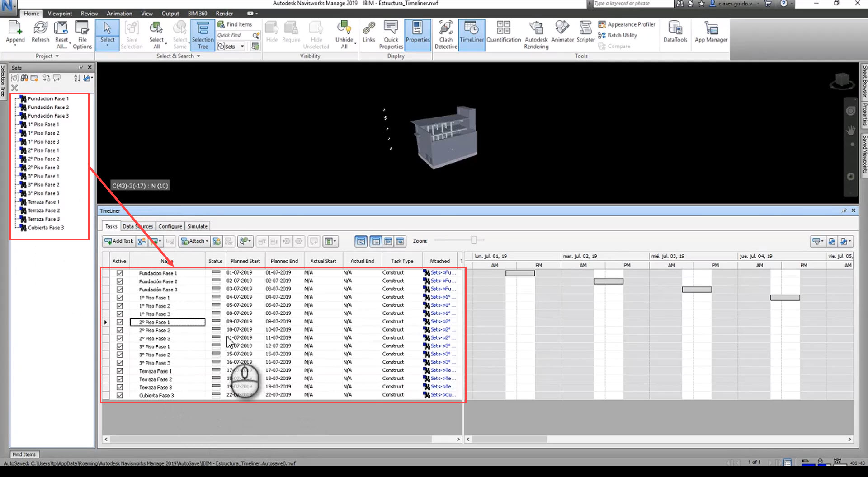Screen dimensions: 868x477
Task: Toggle the Terraza Fase 2 active checkbox
Action: coord(119,379)
